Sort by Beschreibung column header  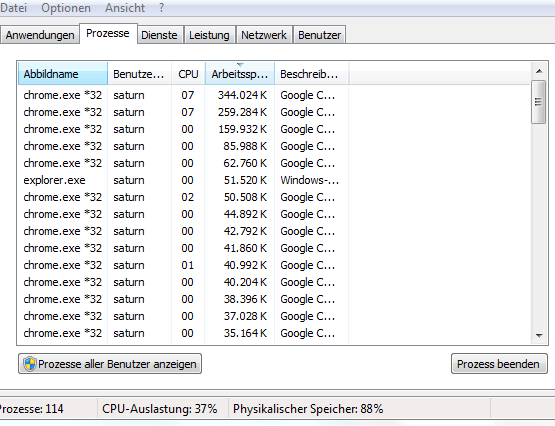coord(311,74)
